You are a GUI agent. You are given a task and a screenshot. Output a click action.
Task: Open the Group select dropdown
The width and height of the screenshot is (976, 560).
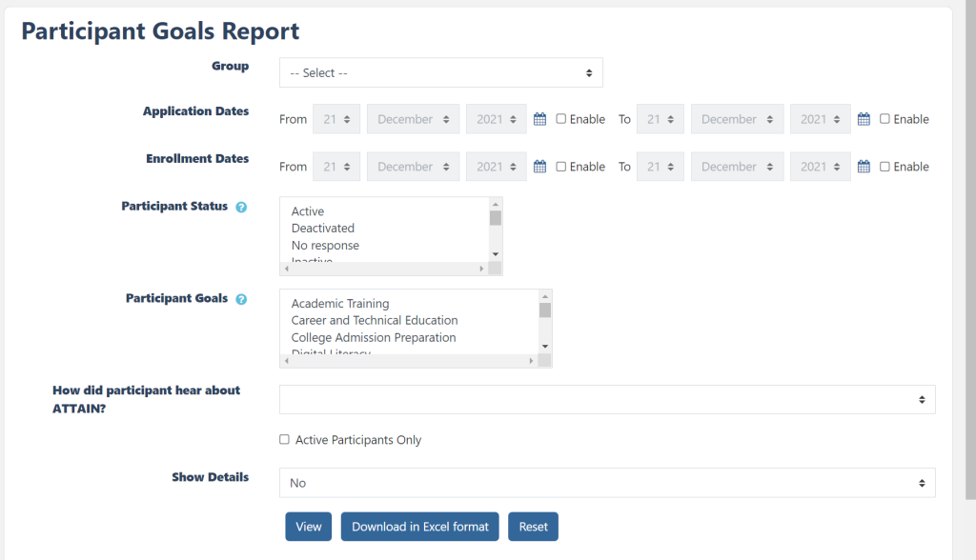tap(440, 72)
